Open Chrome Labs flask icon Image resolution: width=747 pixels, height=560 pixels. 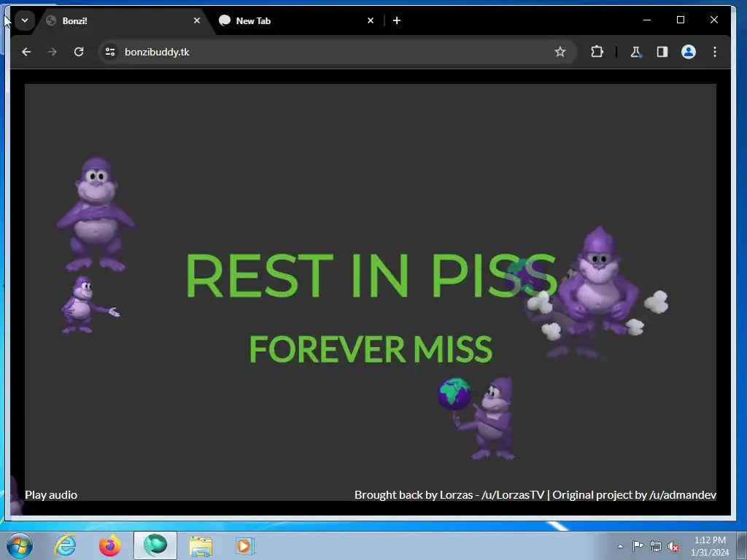pos(636,52)
